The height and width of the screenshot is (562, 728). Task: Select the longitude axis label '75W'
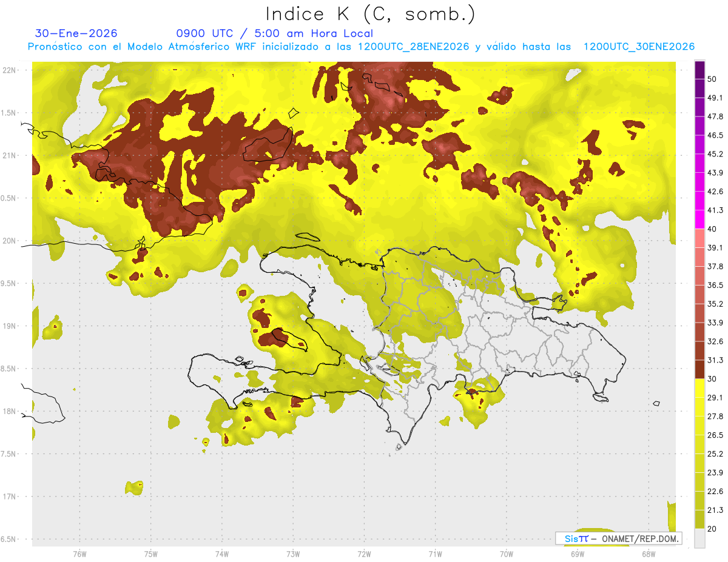(150, 554)
